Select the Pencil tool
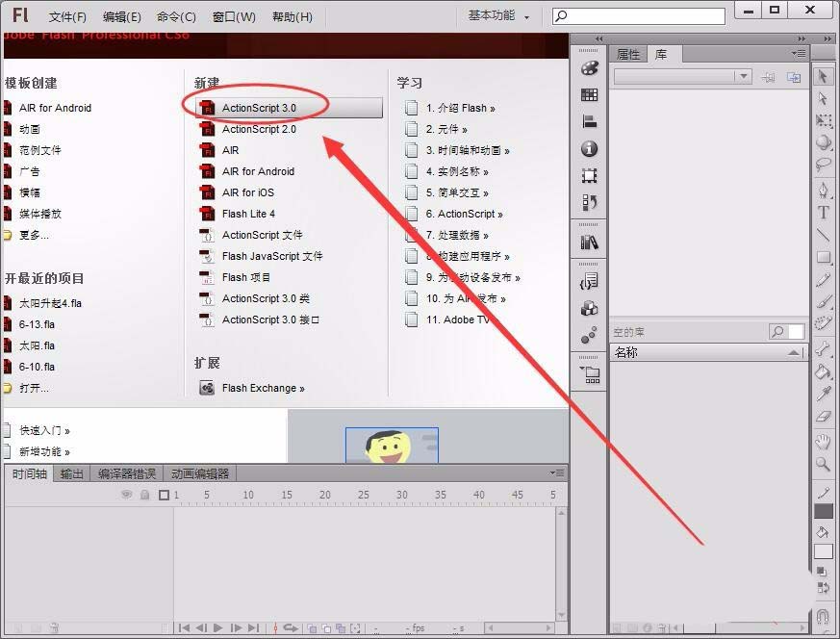840x639 pixels. click(x=824, y=280)
